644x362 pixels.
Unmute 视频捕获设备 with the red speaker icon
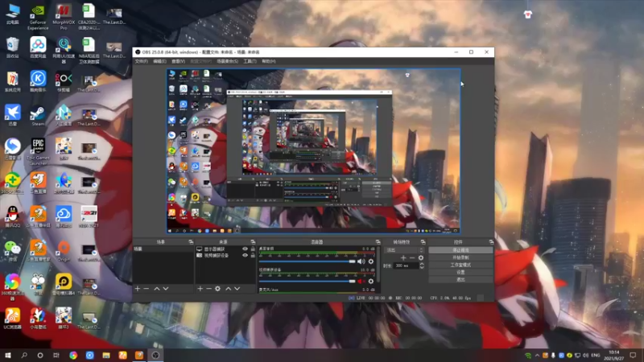pos(361,281)
